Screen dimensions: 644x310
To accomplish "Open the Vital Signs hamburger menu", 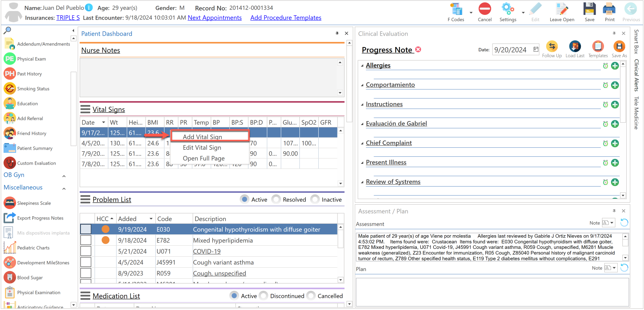I will point(85,109).
